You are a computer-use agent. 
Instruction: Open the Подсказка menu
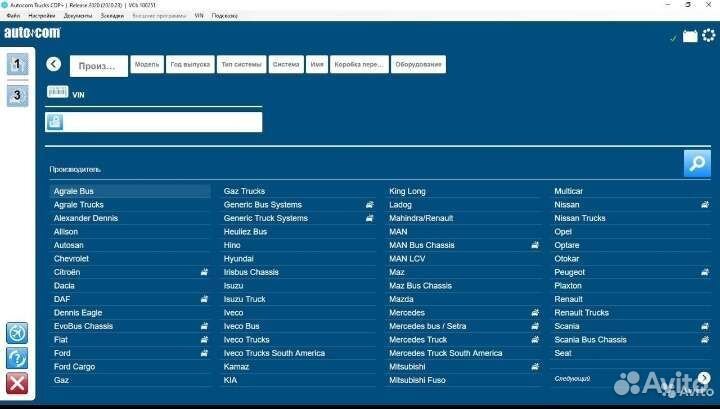225,16
